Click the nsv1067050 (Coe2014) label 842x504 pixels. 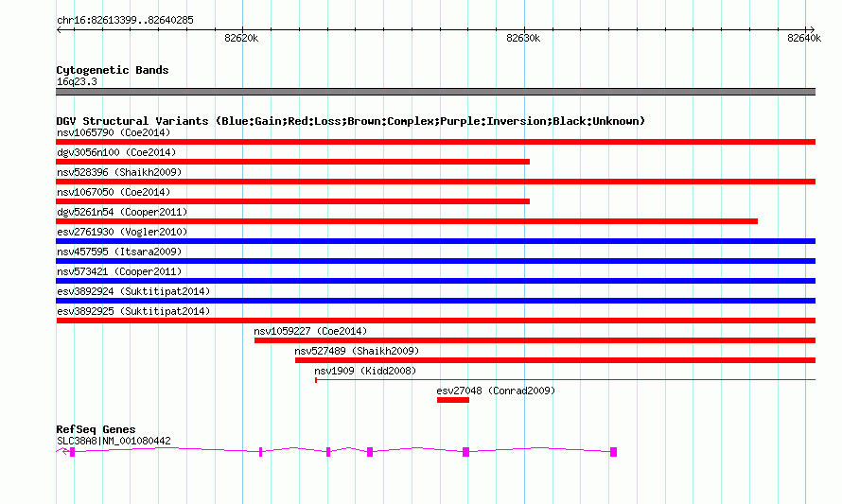(114, 192)
